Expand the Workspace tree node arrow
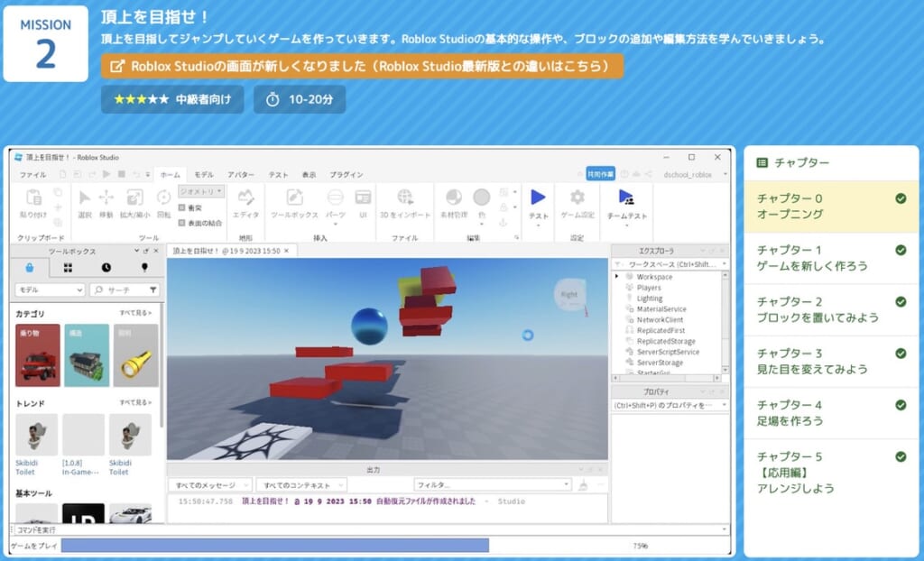This screenshot has height=561, width=924. click(x=617, y=277)
